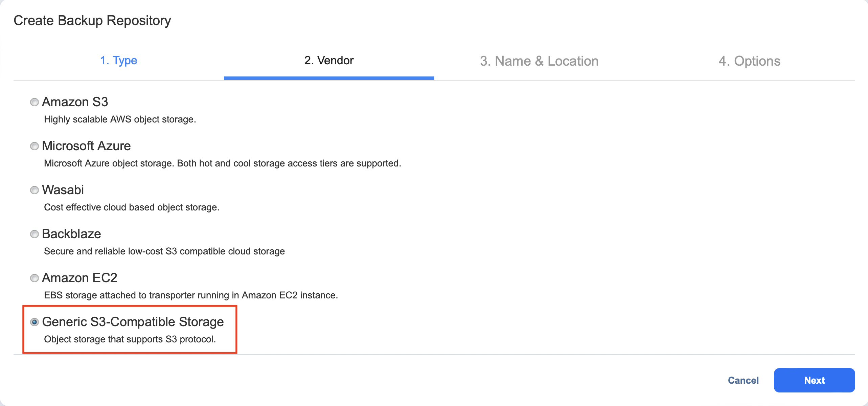Click the Next button
Screen dimensions: 868x406
click(814, 380)
